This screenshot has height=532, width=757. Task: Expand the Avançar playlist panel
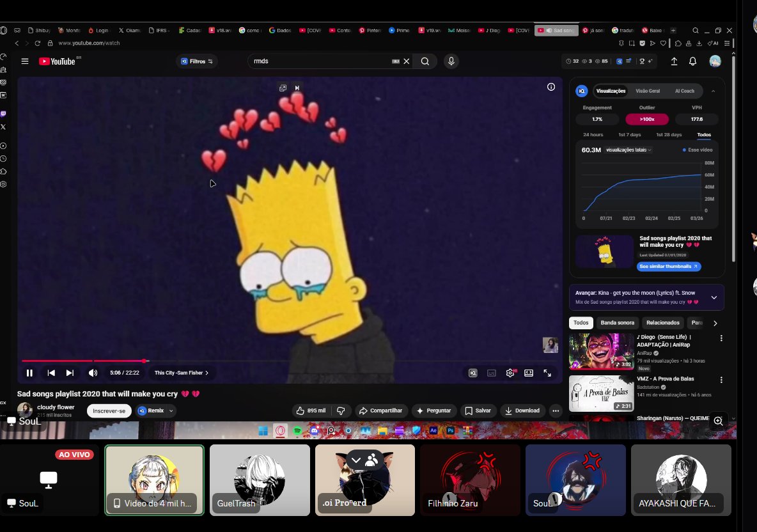(x=714, y=297)
